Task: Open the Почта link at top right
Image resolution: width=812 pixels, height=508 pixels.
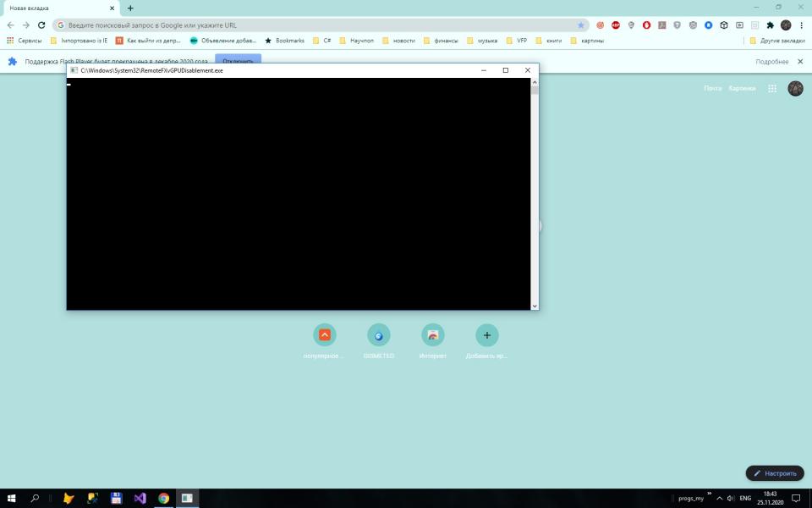Action: pos(712,88)
